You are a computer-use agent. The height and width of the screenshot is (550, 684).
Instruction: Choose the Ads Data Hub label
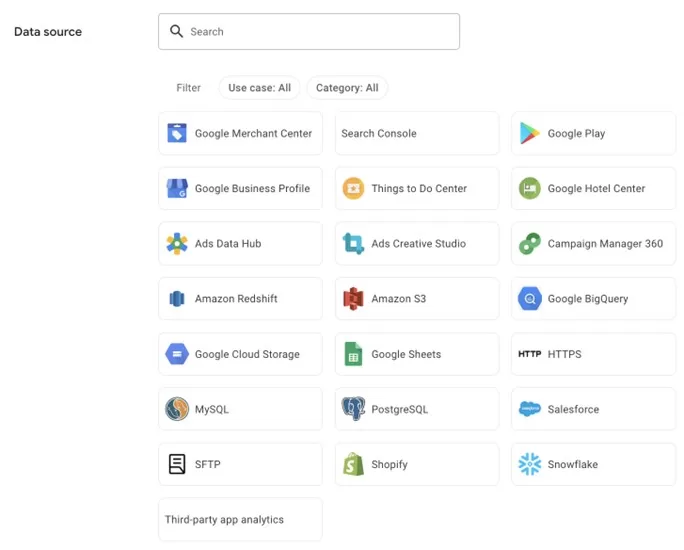click(228, 243)
